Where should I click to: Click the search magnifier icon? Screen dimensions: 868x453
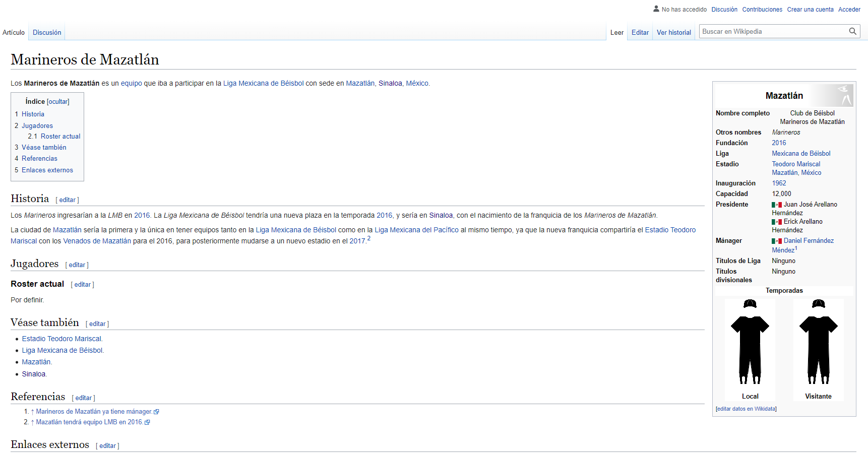(x=852, y=31)
